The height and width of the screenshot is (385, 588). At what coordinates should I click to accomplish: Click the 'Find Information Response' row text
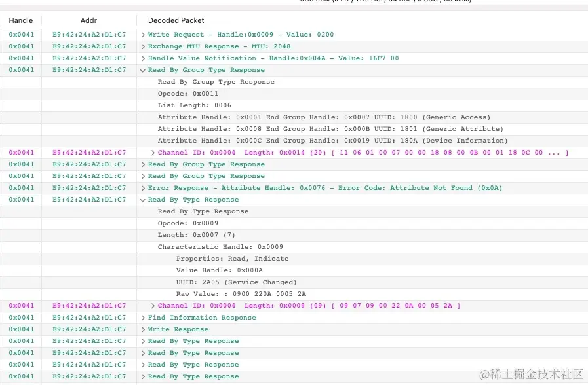(x=202, y=318)
